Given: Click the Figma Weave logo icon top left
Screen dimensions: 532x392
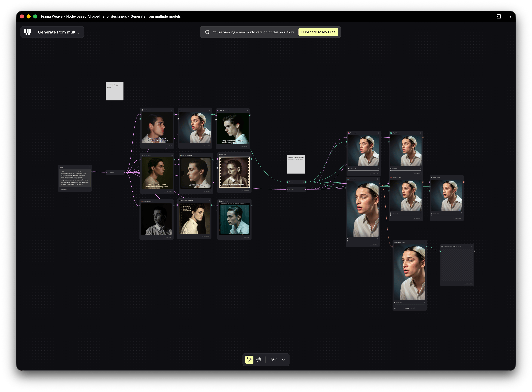Looking at the screenshot, I should click(x=27, y=32).
